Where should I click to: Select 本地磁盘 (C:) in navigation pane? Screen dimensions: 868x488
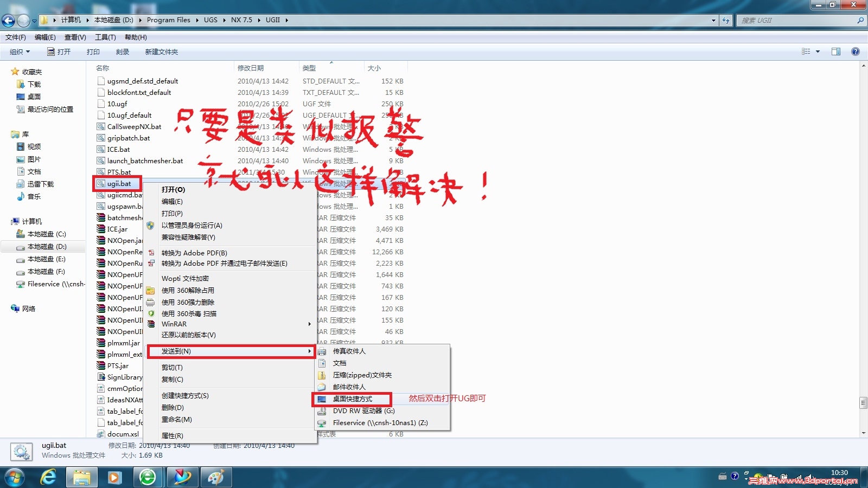pos(47,234)
